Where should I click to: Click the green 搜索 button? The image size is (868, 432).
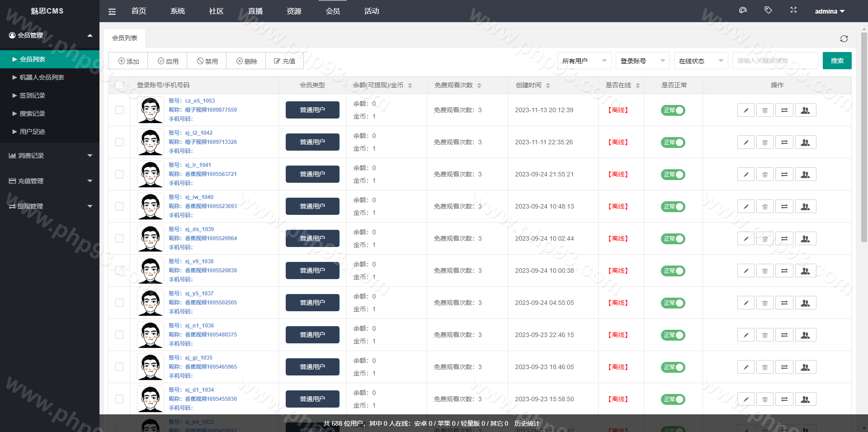[837, 61]
